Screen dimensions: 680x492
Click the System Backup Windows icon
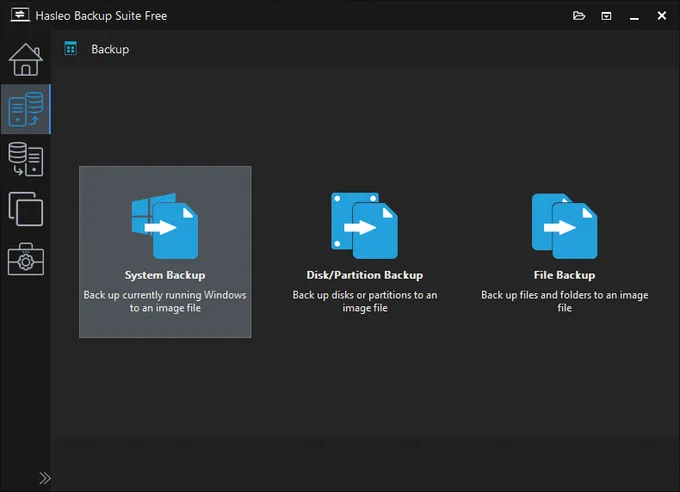coord(165,226)
